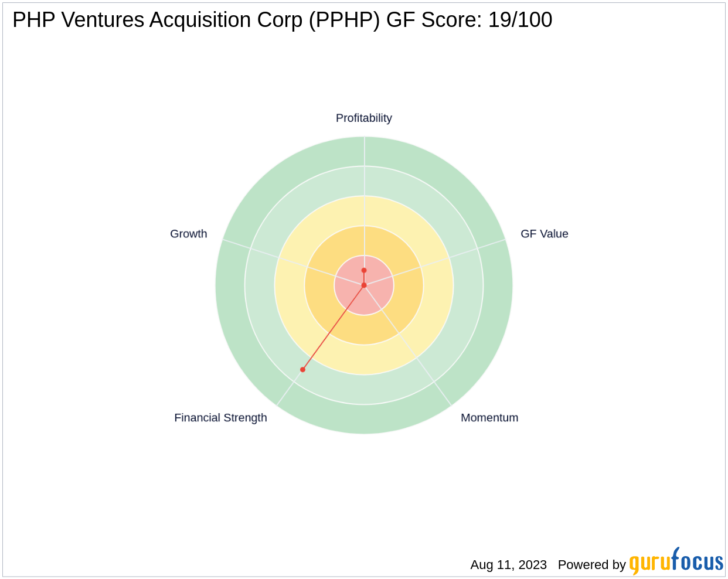The image size is (728, 579).
Task: Select the Profitability axis label
Action: point(364,118)
